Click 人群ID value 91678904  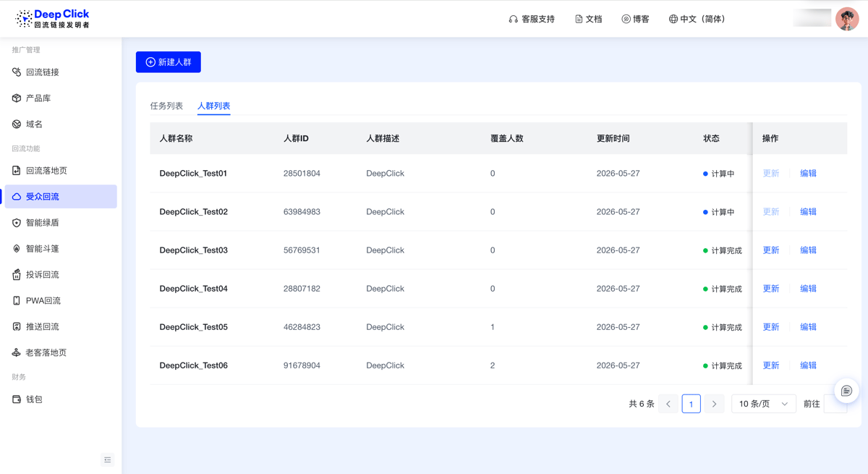302,365
